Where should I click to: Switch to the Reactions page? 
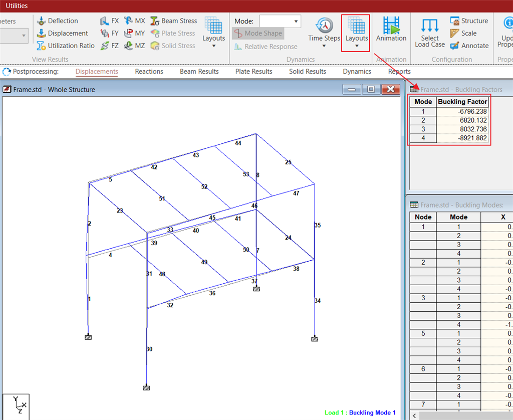point(149,72)
